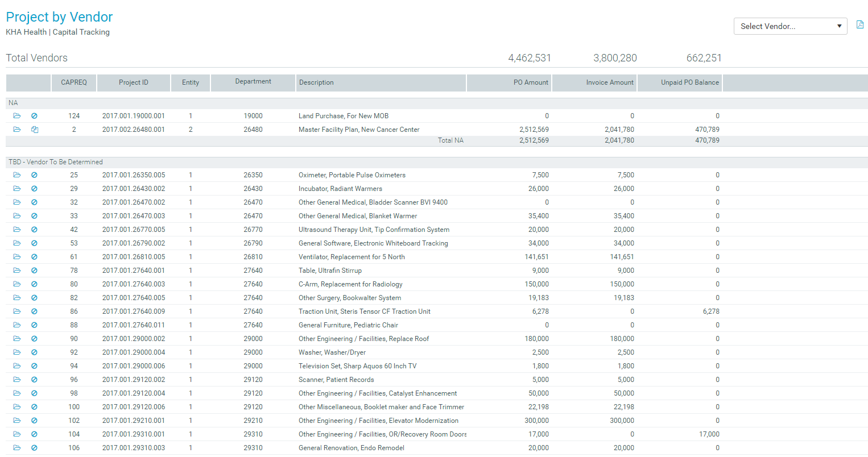Click CAPREQ number 100 cell

click(74, 407)
